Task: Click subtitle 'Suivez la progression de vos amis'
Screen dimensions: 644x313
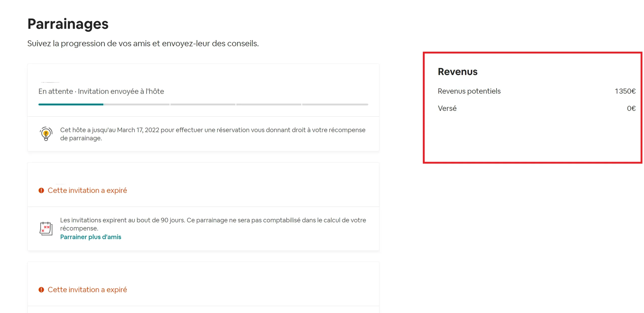Action: [143, 44]
